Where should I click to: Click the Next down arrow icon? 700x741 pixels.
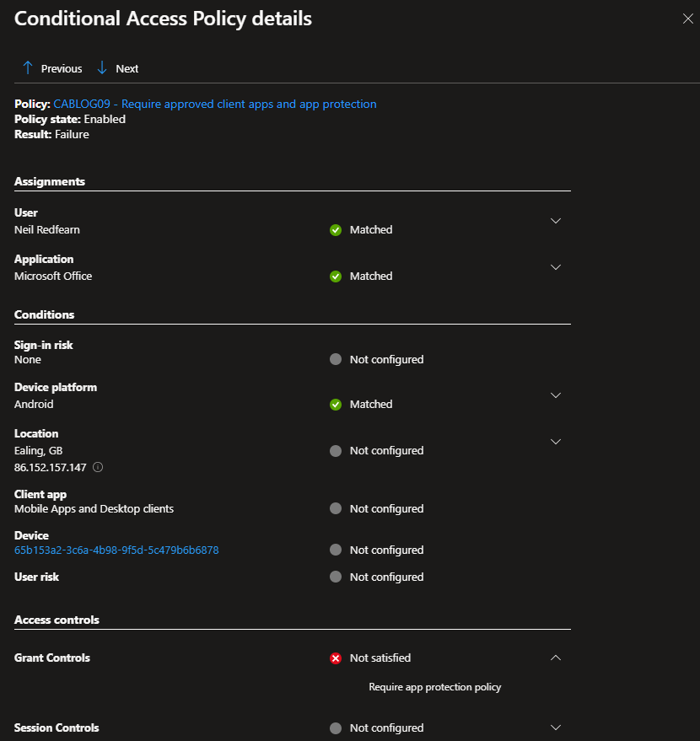pyautogui.click(x=102, y=68)
